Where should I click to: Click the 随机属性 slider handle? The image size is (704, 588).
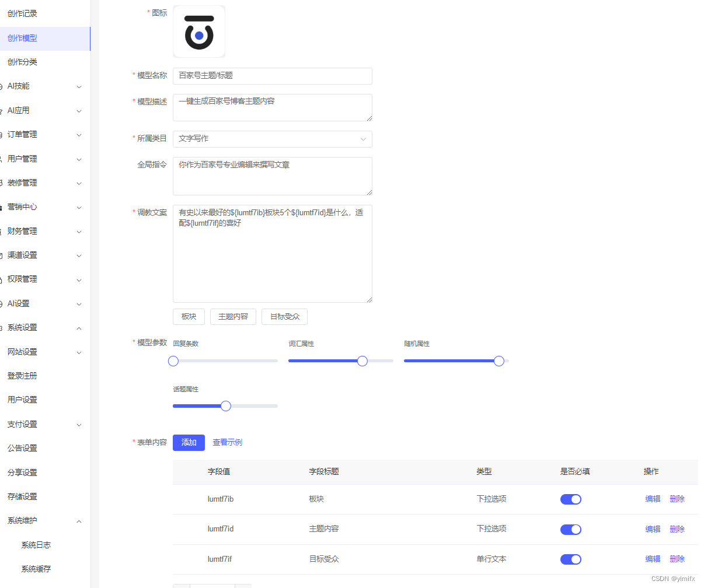tap(499, 361)
